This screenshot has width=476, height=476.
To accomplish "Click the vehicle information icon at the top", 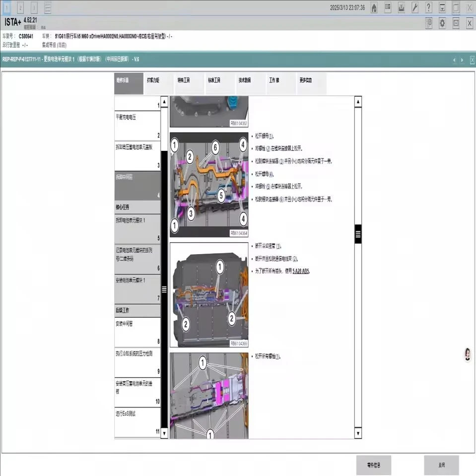I will point(388,7).
